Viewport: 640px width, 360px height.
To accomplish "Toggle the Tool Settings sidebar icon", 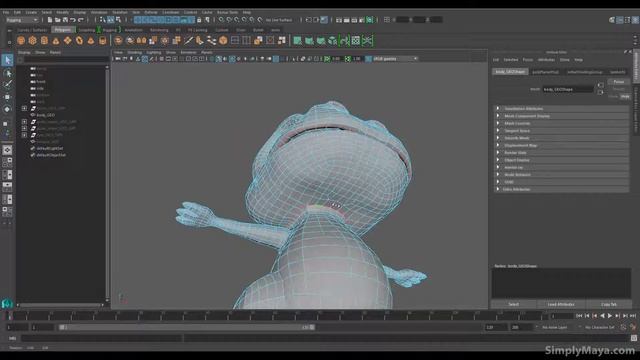I will pyautogui.click(x=627, y=20).
